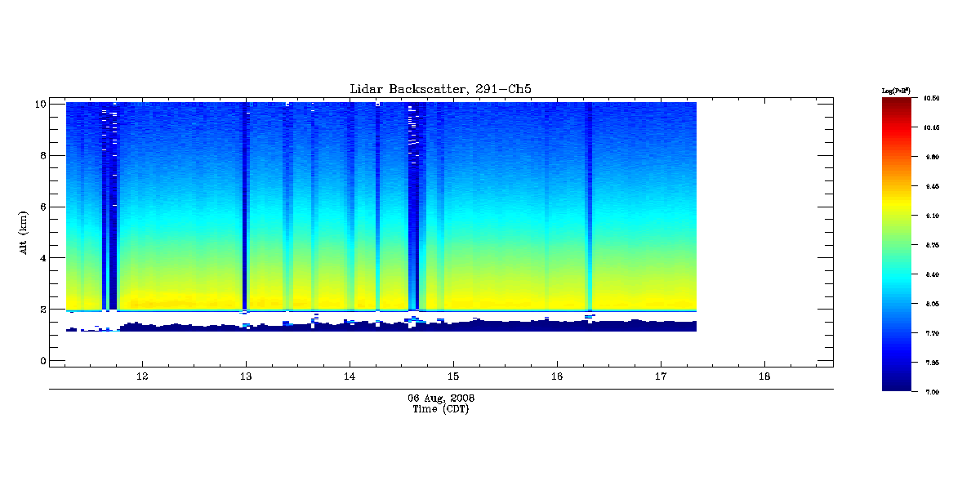
Task: Click the 'Time (CDT)' x-axis label
Action: [441, 409]
